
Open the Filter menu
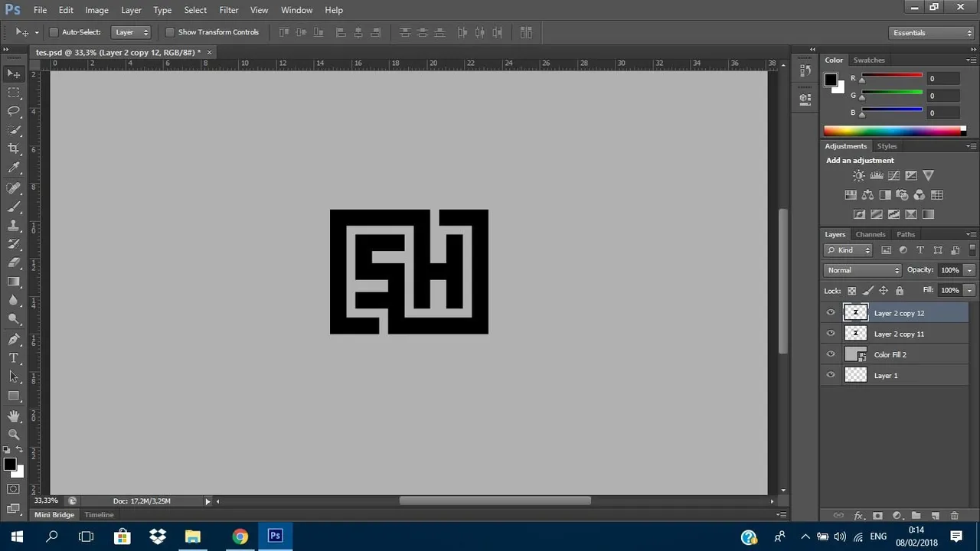tap(228, 10)
